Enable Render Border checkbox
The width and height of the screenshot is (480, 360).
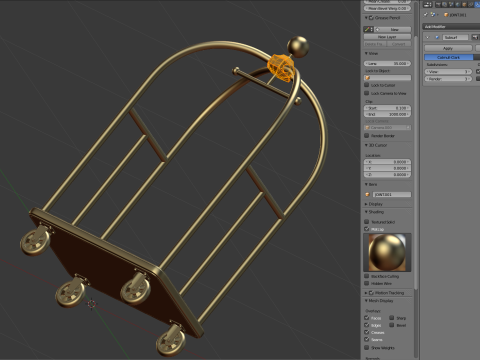tap(367, 135)
